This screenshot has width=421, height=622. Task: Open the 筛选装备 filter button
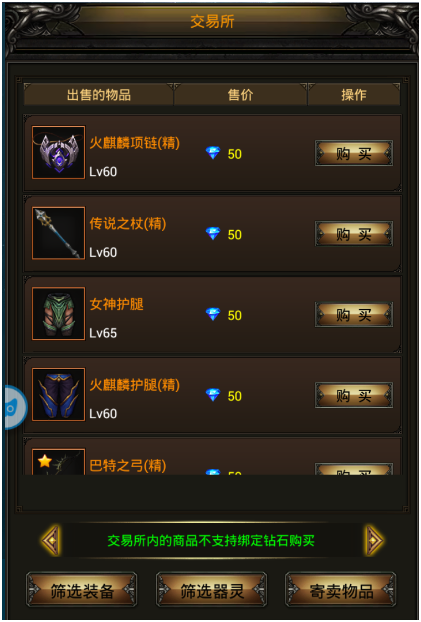click(82, 590)
